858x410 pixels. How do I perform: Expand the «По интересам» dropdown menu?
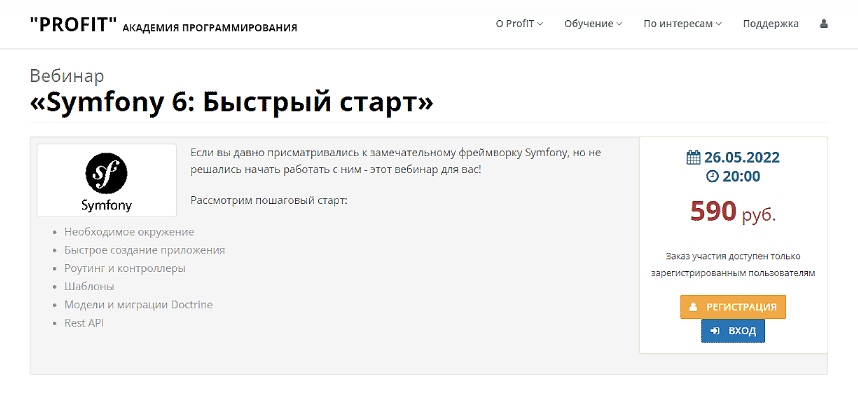tap(682, 24)
